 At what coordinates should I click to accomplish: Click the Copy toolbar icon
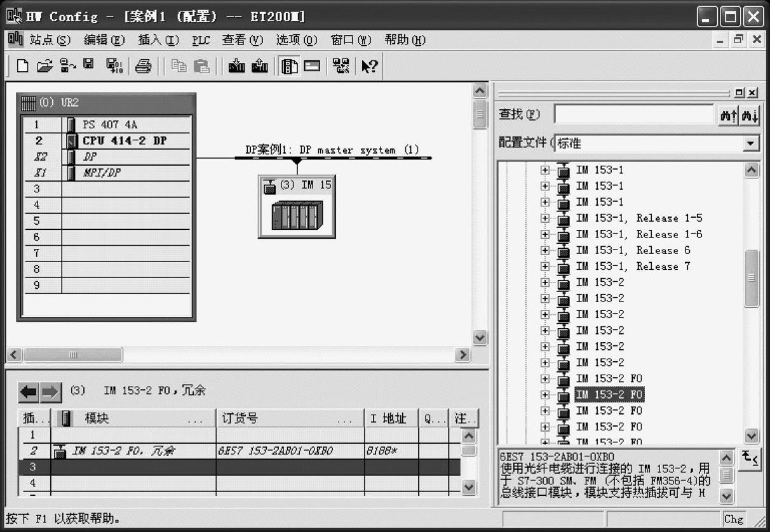pyautogui.click(x=179, y=66)
